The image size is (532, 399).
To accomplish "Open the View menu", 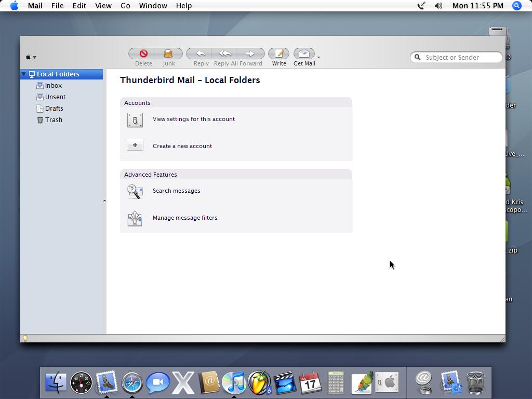I will (x=103, y=6).
